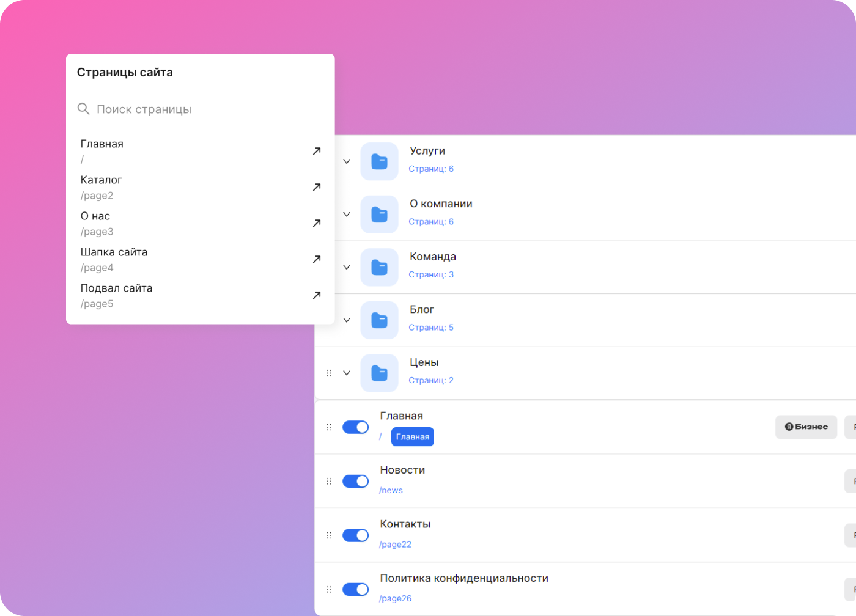
Task: Click the Яндекс Бизнес button
Action: [806, 427]
